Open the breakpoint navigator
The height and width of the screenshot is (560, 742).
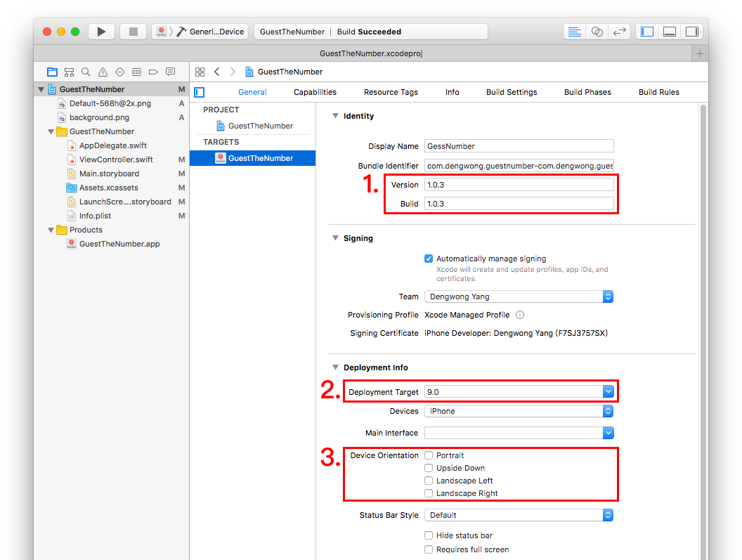pyautogui.click(x=153, y=72)
